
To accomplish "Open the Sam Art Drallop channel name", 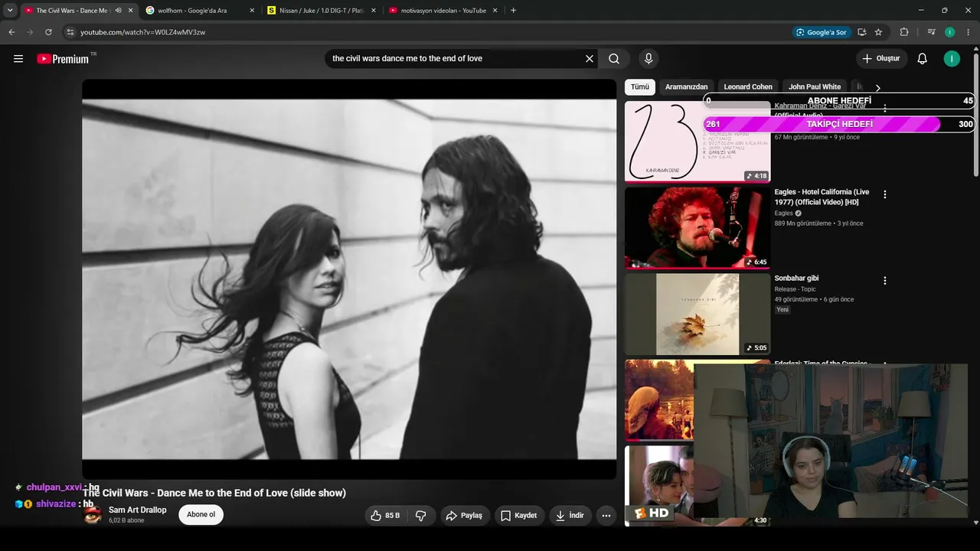I will point(137,510).
